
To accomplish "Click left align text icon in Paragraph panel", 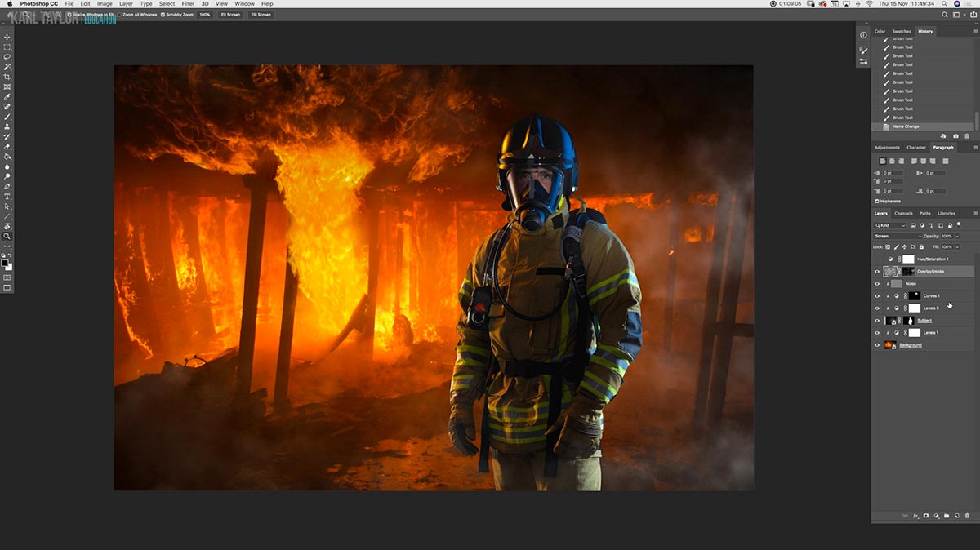I will pyautogui.click(x=883, y=161).
